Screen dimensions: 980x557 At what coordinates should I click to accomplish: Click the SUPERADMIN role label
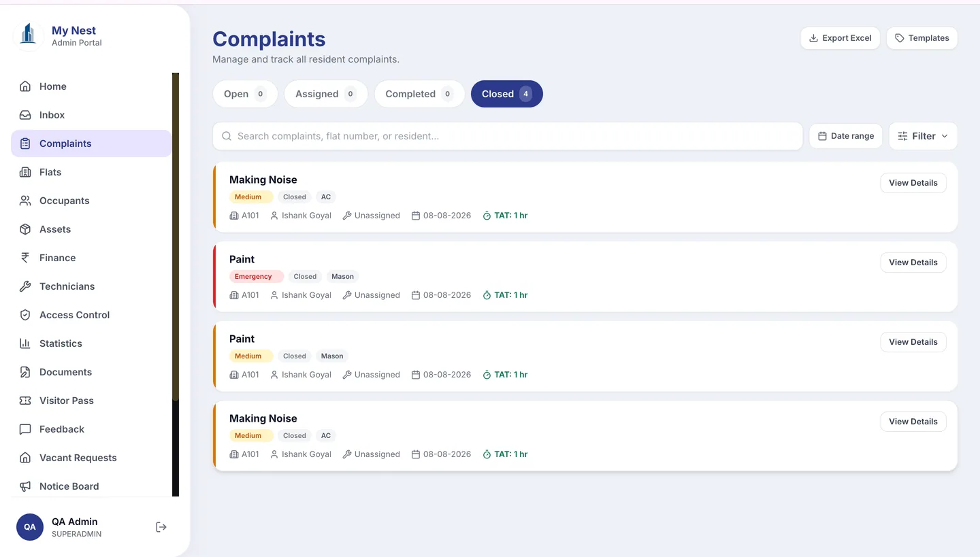(x=76, y=535)
